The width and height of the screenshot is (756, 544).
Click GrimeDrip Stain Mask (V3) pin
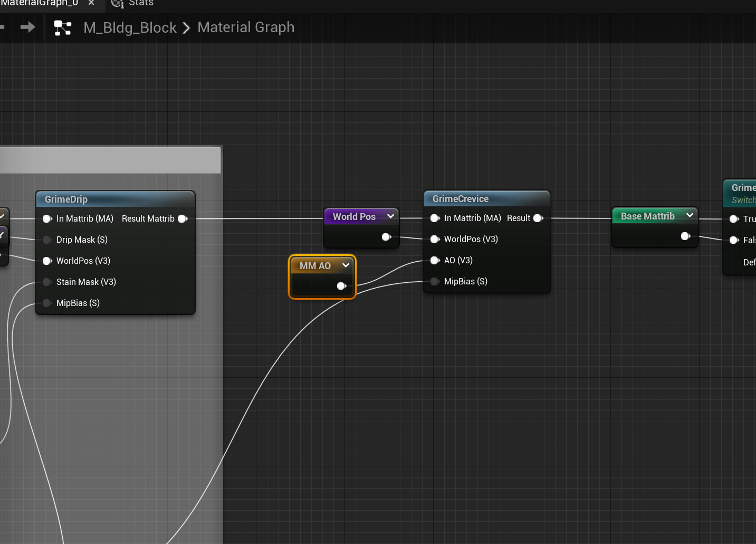47,282
